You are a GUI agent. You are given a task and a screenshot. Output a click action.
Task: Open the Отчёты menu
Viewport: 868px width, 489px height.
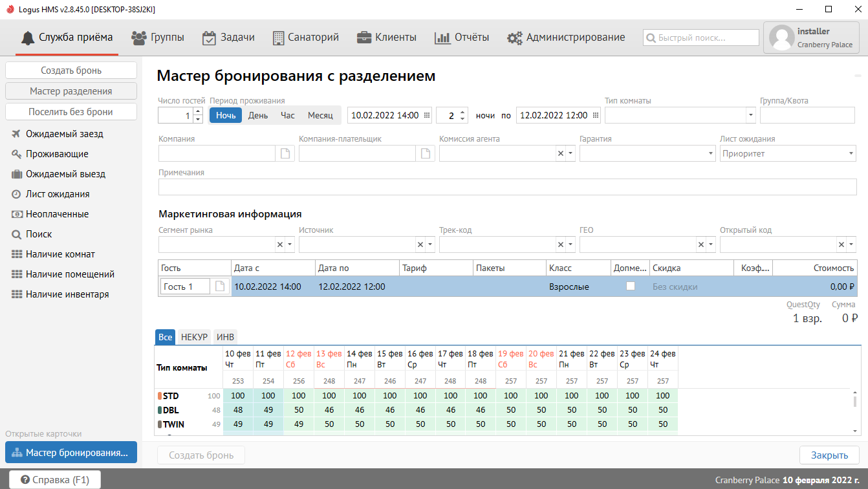point(462,38)
